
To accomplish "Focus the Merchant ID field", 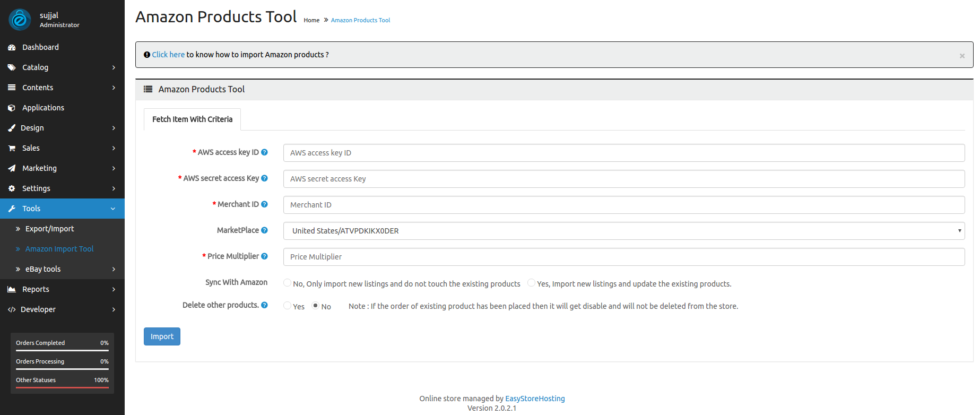I will tap(624, 205).
